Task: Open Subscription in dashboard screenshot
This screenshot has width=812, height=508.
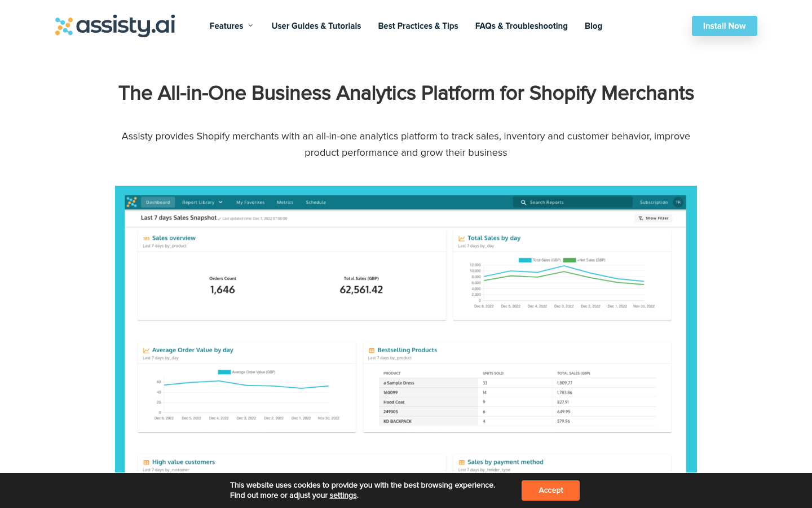Action: click(x=654, y=202)
